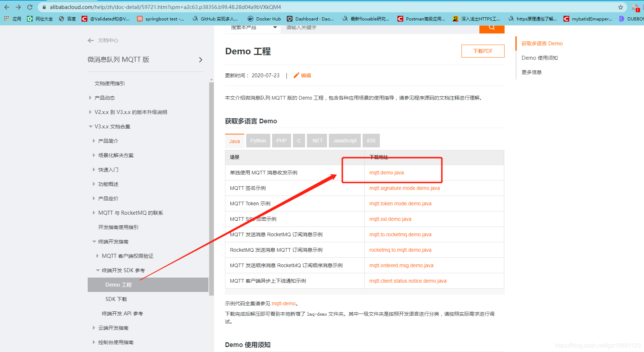Open 最新flowable研究 bookmark
Viewport: 644px width, 352px height.
(x=365, y=19)
